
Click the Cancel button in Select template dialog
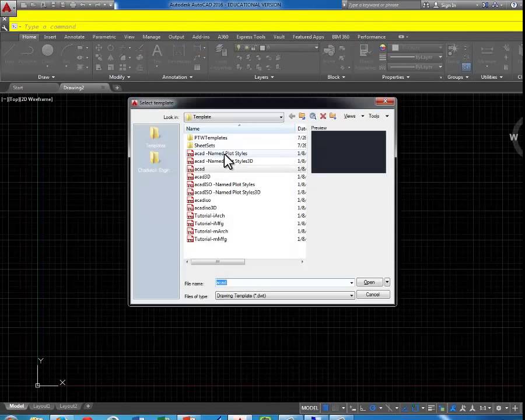(373, 295)
